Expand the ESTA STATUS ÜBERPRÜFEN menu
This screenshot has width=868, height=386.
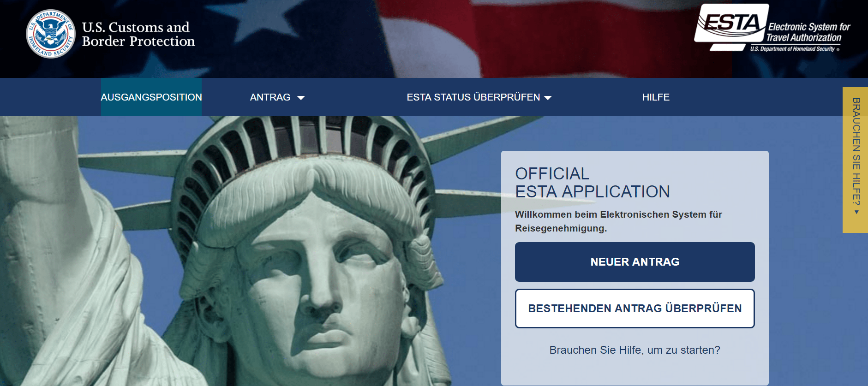click(x=473, y=97)
